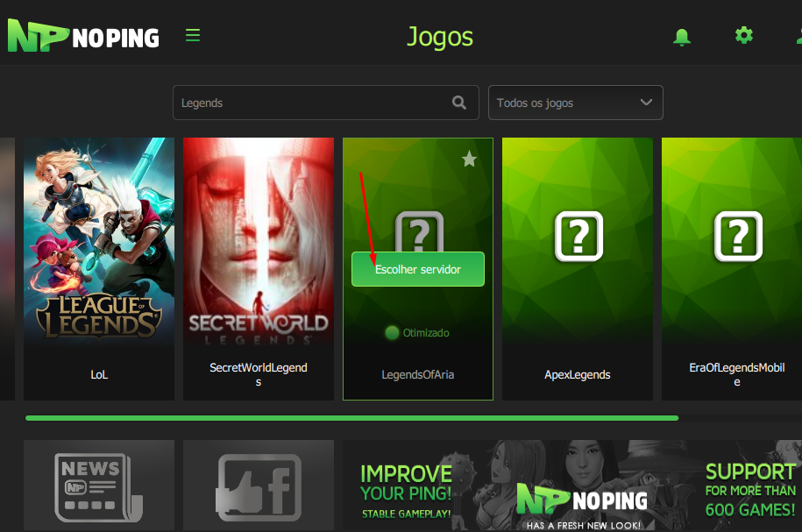Open the Facebook like tile
The width and height of the screenshot is (802, 532).
[x=259, y=486]
